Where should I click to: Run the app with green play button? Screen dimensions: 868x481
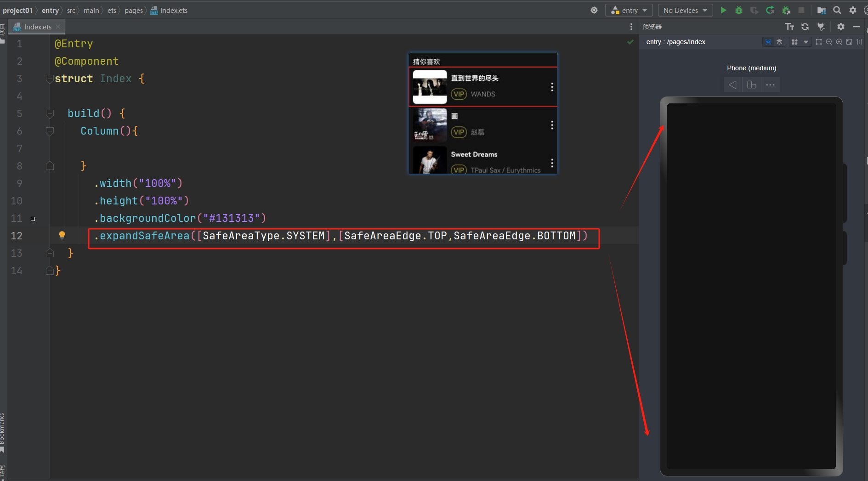click(x=723, y=10)
